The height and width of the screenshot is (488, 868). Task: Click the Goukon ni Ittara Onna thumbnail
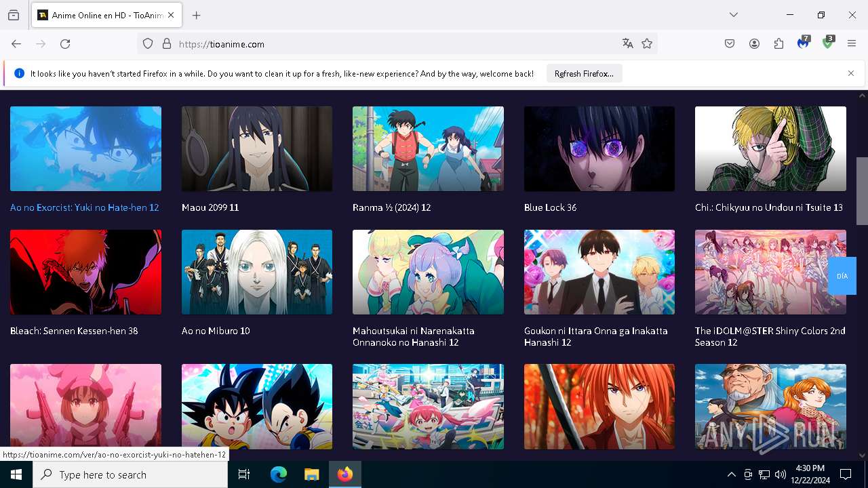[599, 272]
